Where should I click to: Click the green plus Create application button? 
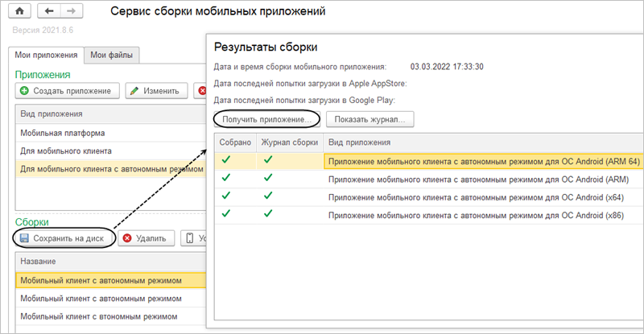click(67, 91)
